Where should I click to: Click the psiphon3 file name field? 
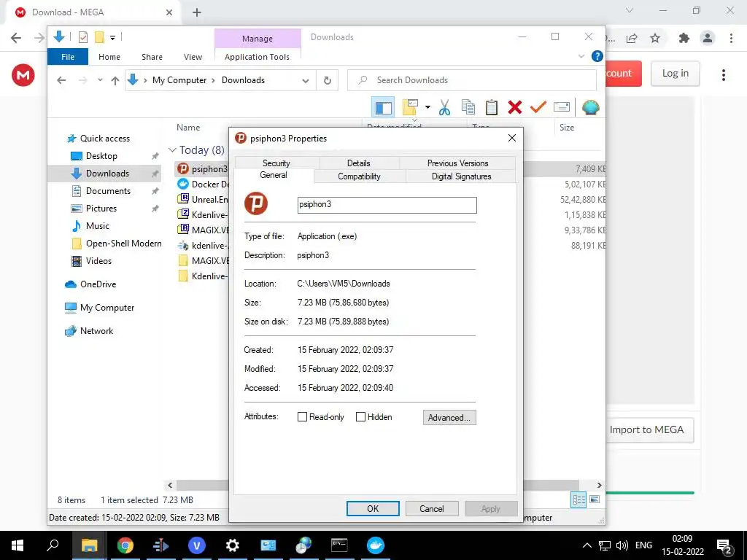click(387, 205)
